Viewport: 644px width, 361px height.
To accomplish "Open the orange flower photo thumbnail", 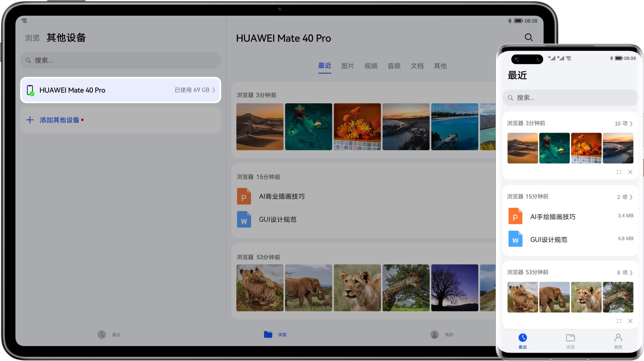I will [357, 127].
